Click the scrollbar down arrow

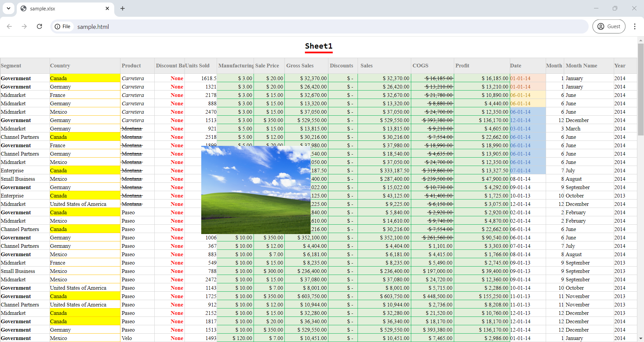[x=641, y=339]
